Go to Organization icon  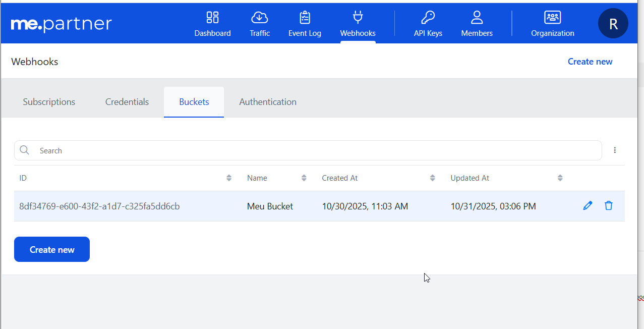point(552,18)
